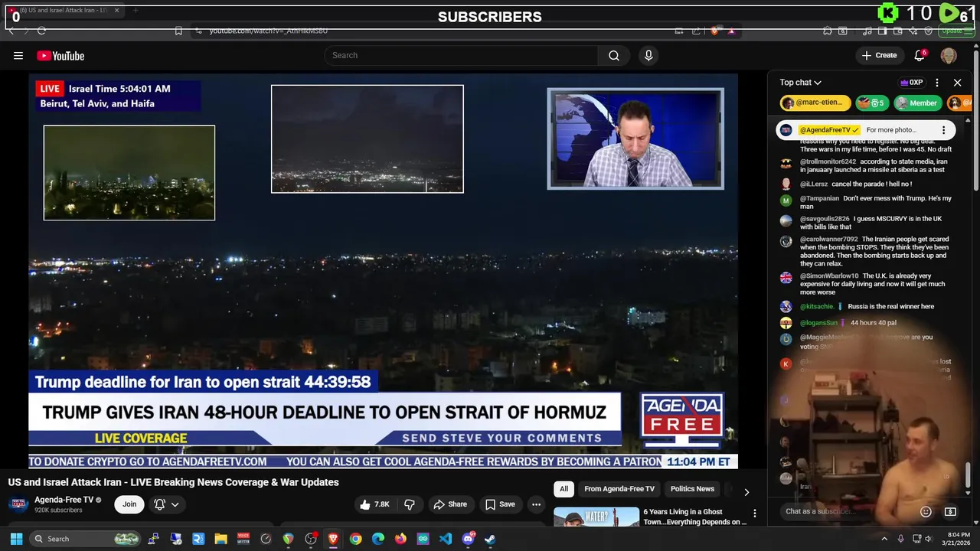
Task: Click username @Tampanian in chat
Action: pyautogui.click(x=820, y=199)
